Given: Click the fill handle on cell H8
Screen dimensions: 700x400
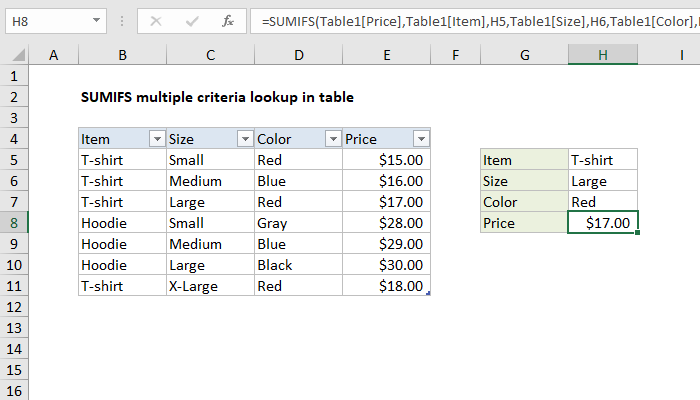Looking at the screenshot, I should [x=637, y=233].
